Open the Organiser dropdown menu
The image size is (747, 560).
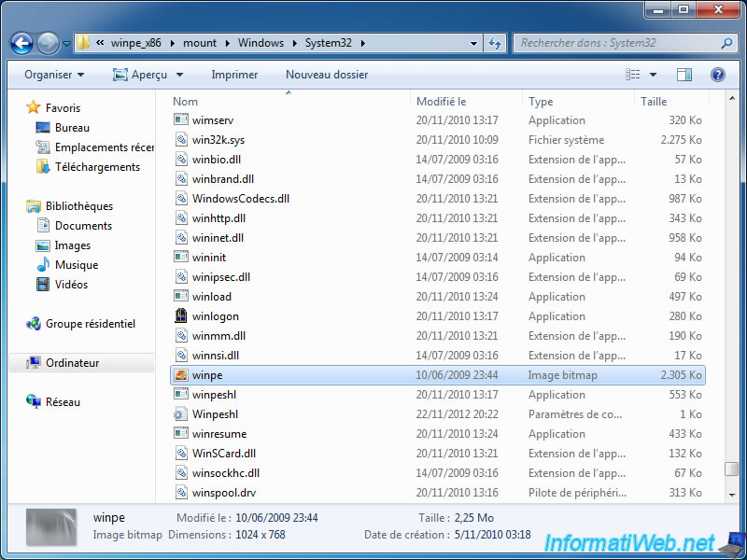[54, 75]
